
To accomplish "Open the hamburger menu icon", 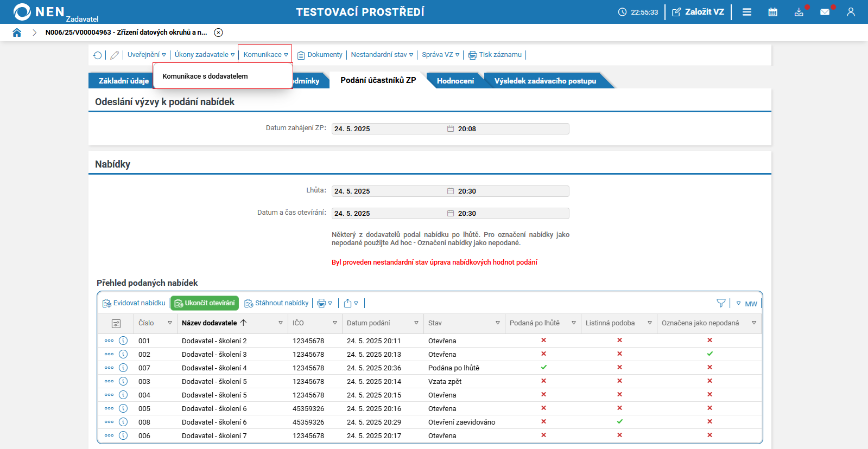I will [x=747, y=12].
